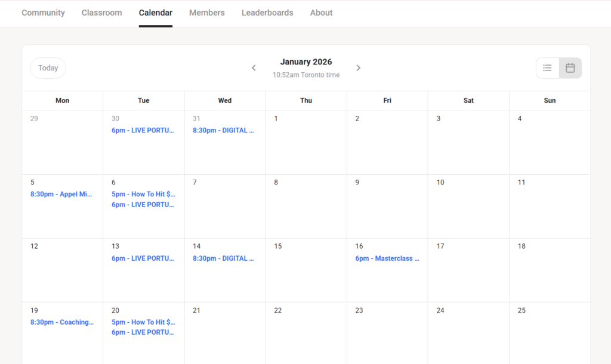The height and width of the screenshot is (364, 611).
Task: Open the 8:30pm Coaching event on January 19
Action: pyautogui.click(x=62, y=322)
